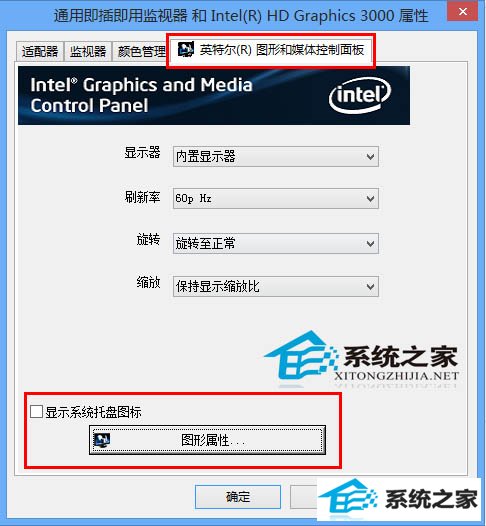The image size is (486, 526).
Task: Click the Intel logo in banner
Action: 360,95
